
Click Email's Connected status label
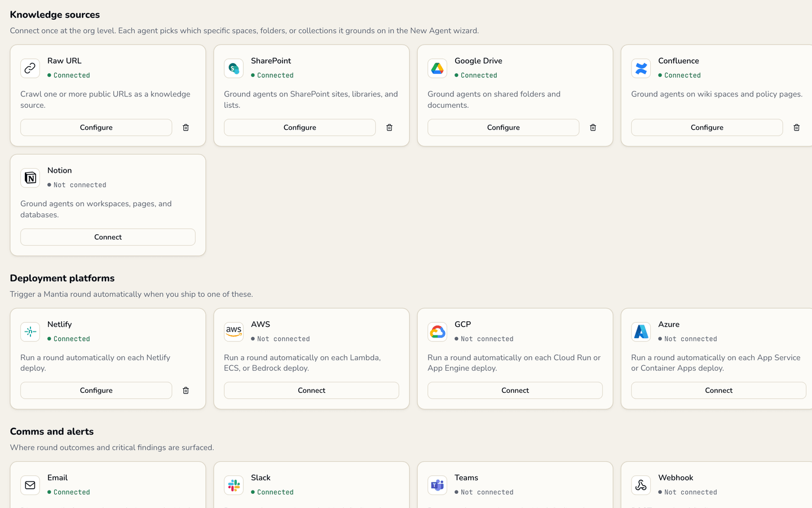(69, 492)
